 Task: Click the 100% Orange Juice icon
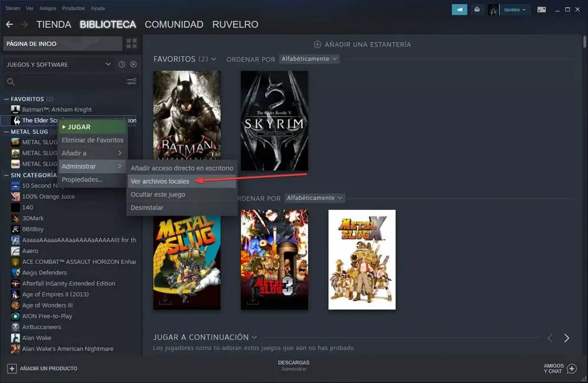tap(15, 196)
